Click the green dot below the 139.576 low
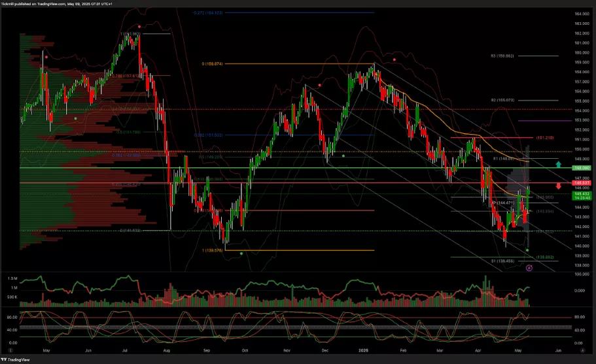Screen dimensions: 596x364 [241, 253]
